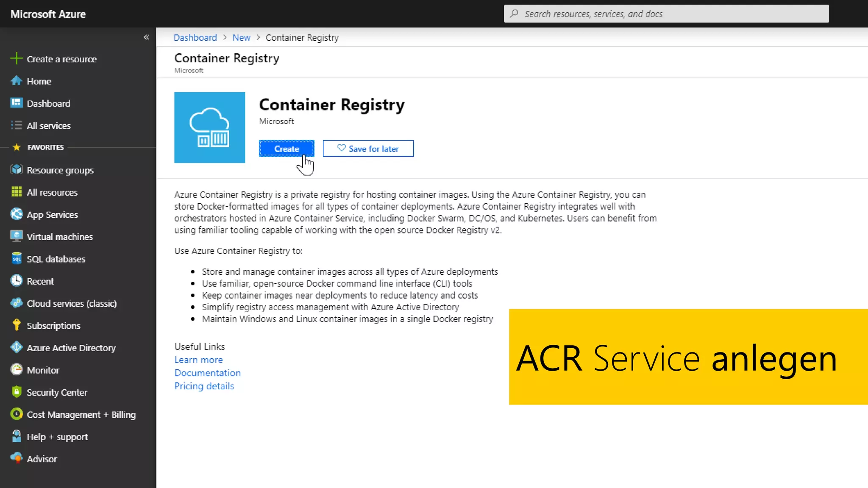Screen dimensions: 868x488
Task: Open Help + support sidebar label
Action: [57, 437]
